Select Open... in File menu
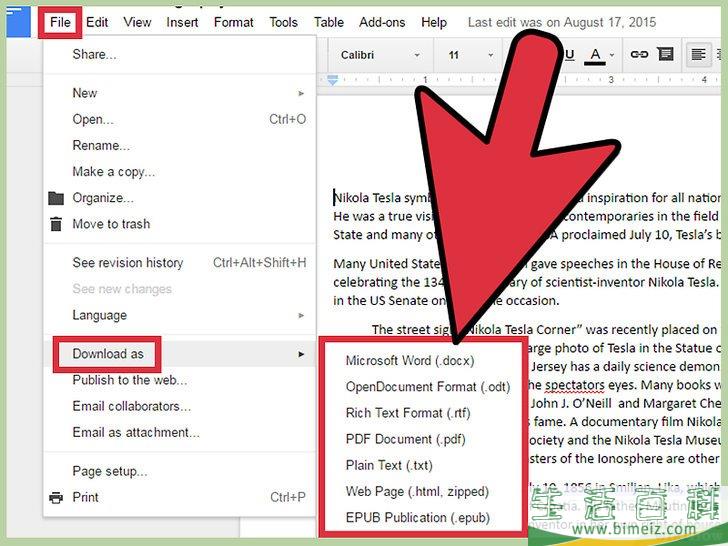Image resolution: width=728 pixels, height=546 pixels. 179,119
